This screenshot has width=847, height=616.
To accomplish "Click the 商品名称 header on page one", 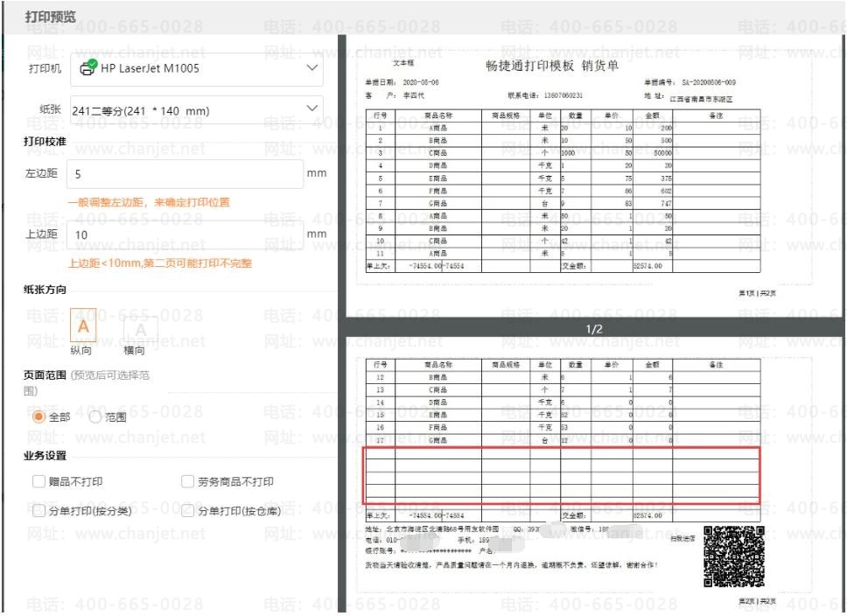I will click(438, 115).
